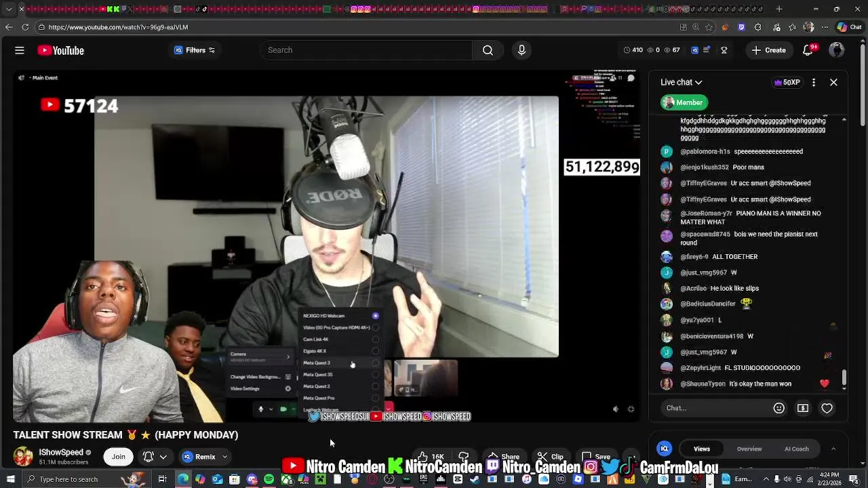Send a heart reaction in chat
The width and height of the screenshot is (868, 488).
click(827, 408)
